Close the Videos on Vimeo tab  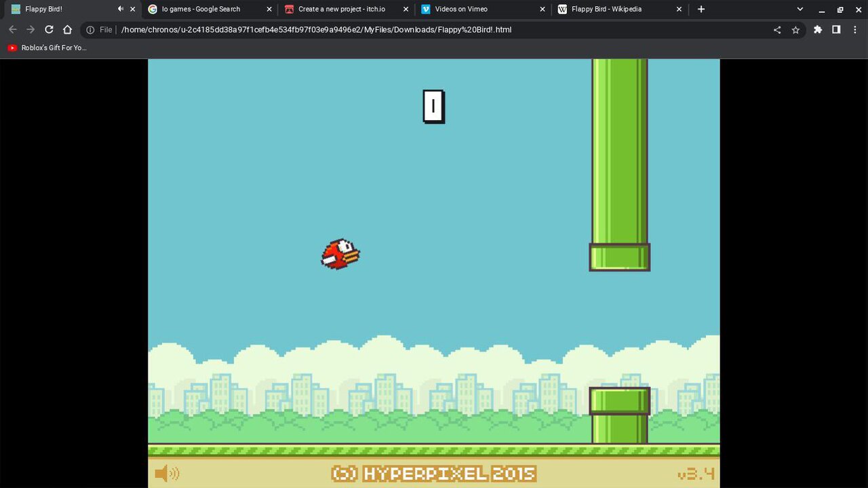[x=542, y=10]
